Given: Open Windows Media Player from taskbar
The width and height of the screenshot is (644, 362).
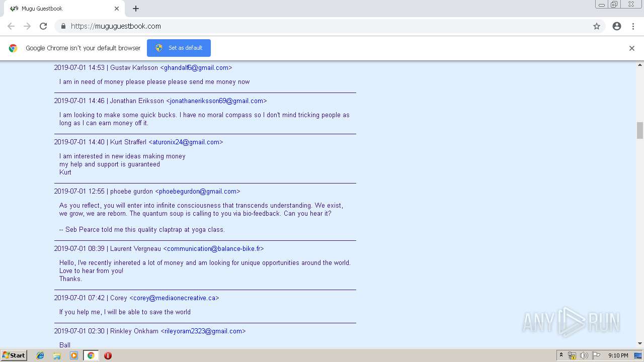Looking at the screenshot, I should click(x=74, y=355).
